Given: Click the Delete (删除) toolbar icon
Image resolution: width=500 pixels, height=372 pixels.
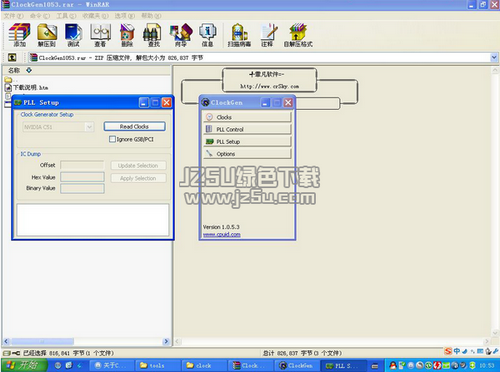Looking at the screenshot, I should pyautogui.click(x=127, y=35).
